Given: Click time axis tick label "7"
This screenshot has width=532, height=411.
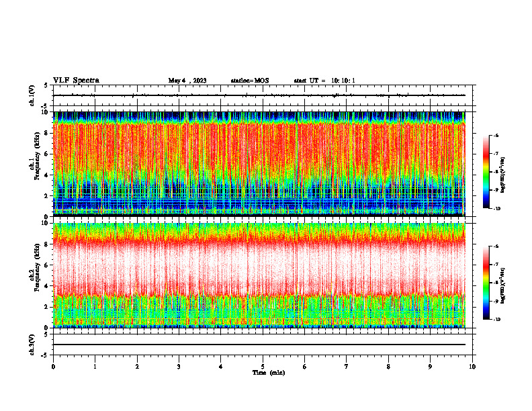Looking at the screenshot, I should point(347,367).
